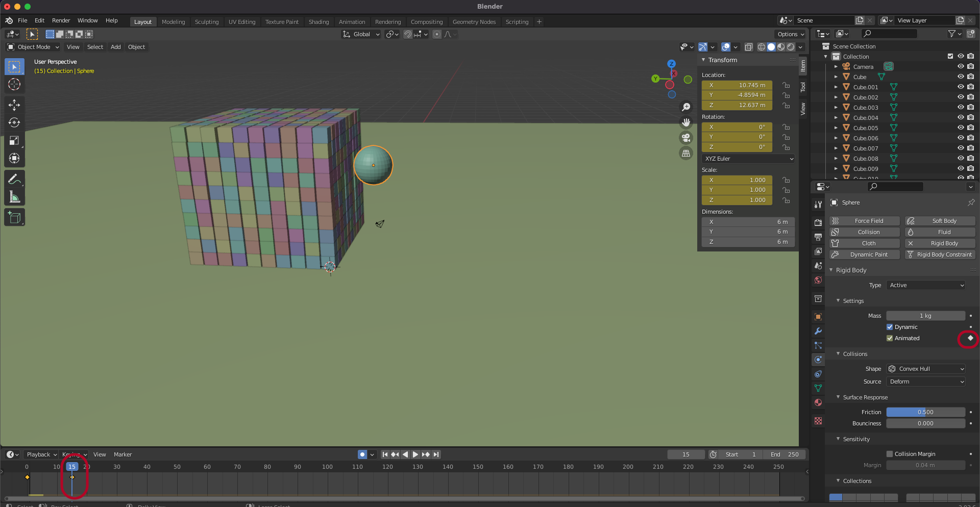Screen dimensions: 980x507
Task: Click the current frame field showing 15
Action: click(x=686, y=454)
